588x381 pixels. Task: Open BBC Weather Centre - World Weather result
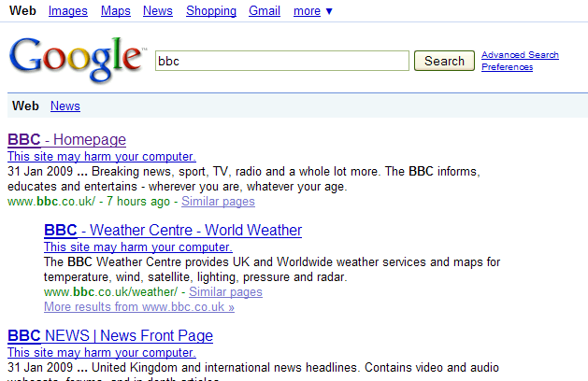(x=173, y=230)
